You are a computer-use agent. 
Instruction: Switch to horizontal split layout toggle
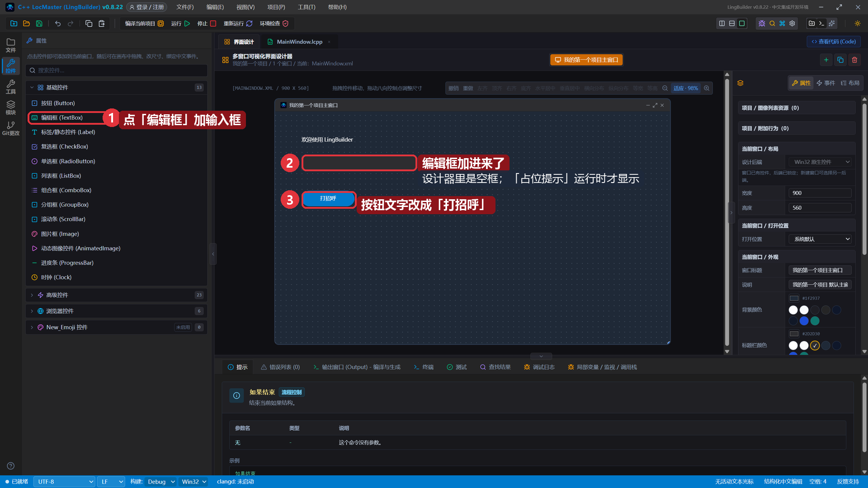pyautogui.click(x=732, y=23)
